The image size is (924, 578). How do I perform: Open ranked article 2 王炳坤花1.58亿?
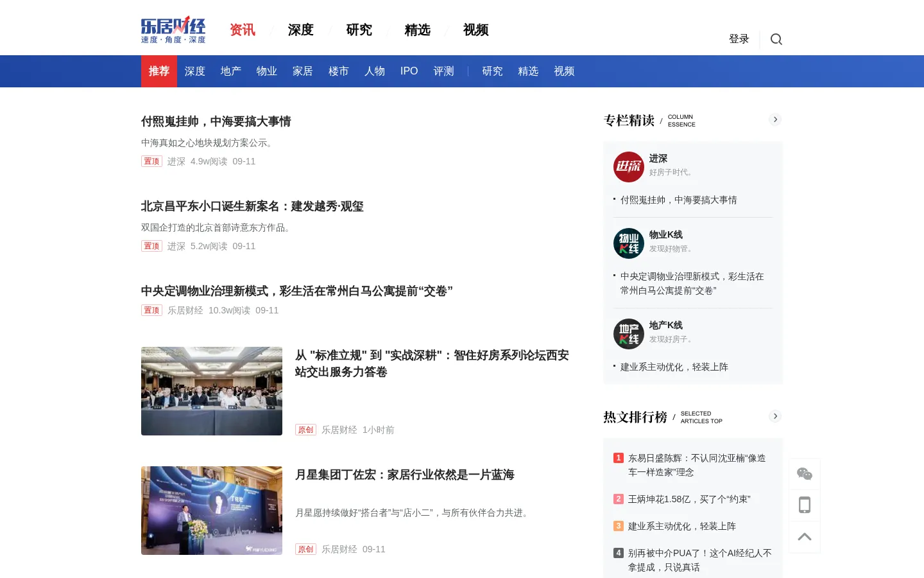pyautogui.click(x=689, y=500)
